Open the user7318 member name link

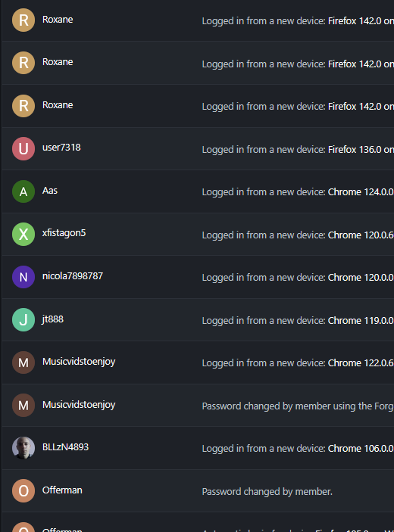tap(61, 148)
